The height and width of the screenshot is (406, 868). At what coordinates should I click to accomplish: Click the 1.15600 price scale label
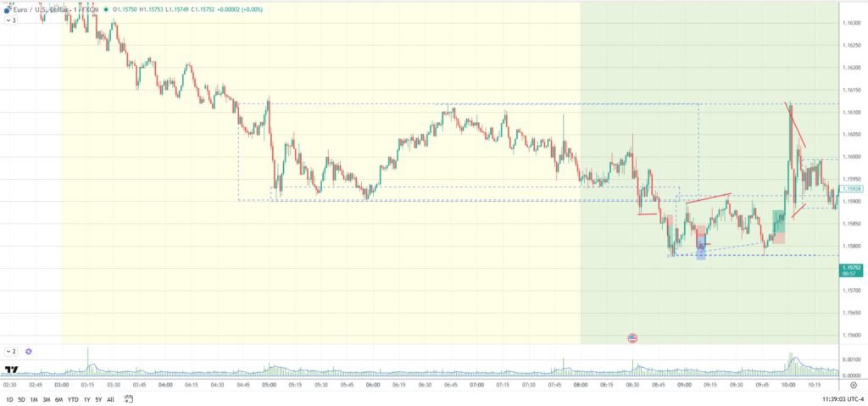(x=851, y=335)
